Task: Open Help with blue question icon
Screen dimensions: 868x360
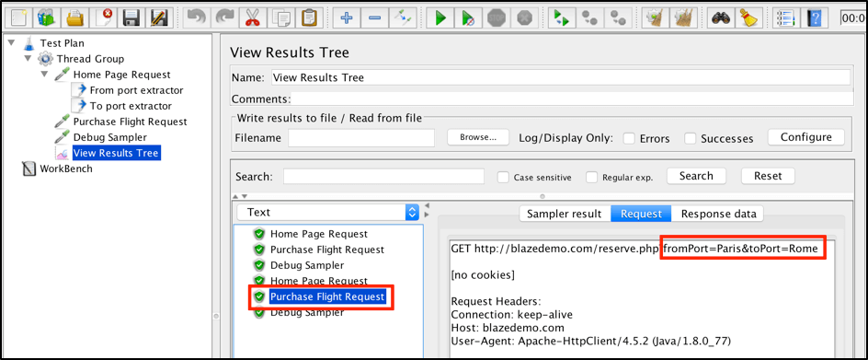Action: coord(815,17)
